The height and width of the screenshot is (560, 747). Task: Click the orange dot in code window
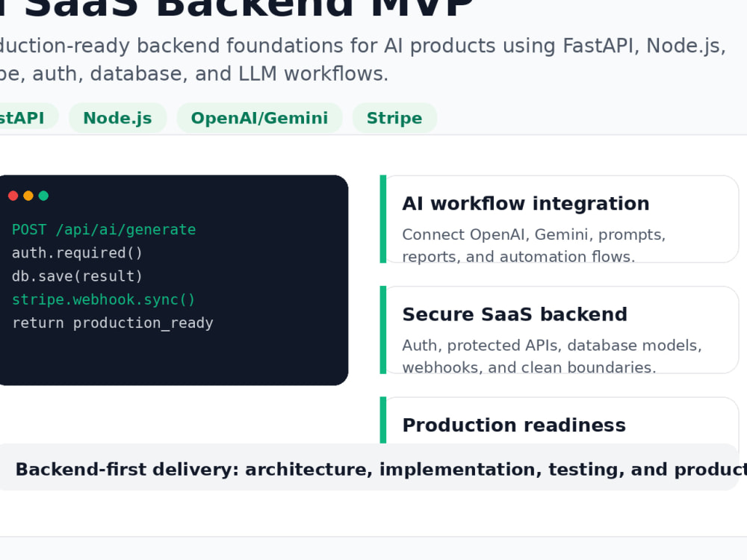(x=28, y=196)
